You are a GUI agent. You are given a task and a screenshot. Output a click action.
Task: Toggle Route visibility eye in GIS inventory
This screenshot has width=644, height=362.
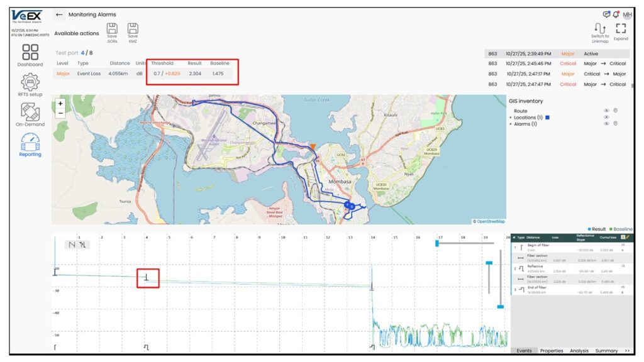[x=606, y=111]
